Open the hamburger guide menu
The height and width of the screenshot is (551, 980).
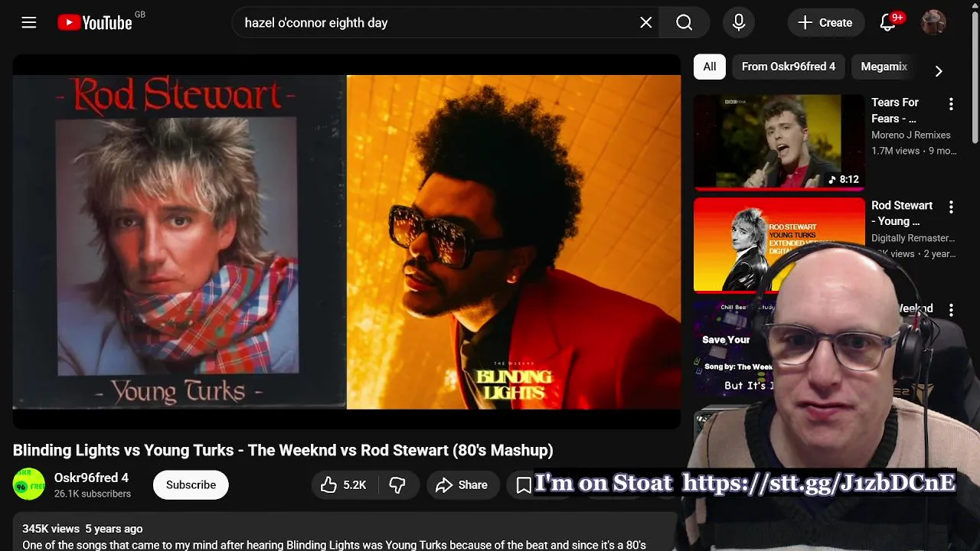(29, 23)
